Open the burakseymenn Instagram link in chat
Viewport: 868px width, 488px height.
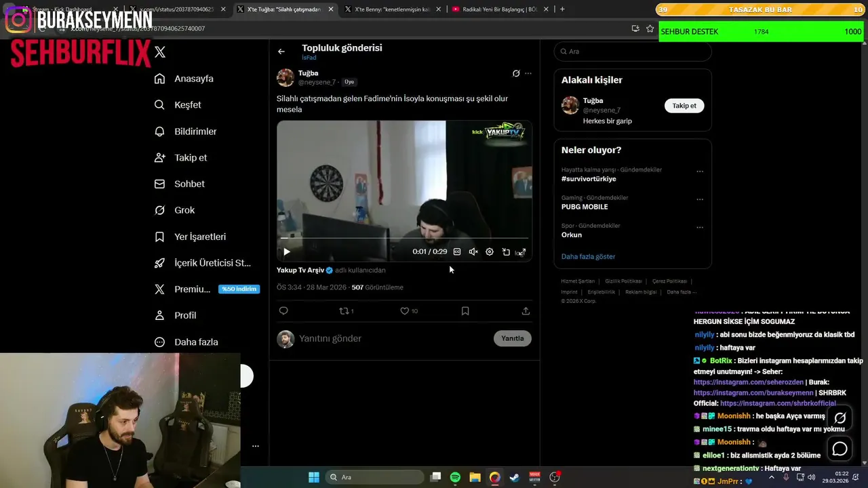(753, 393)
